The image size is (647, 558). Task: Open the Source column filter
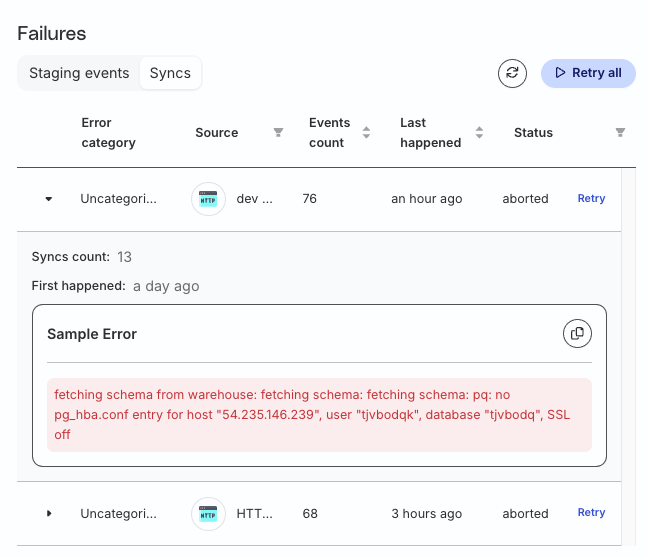point(279,132)
